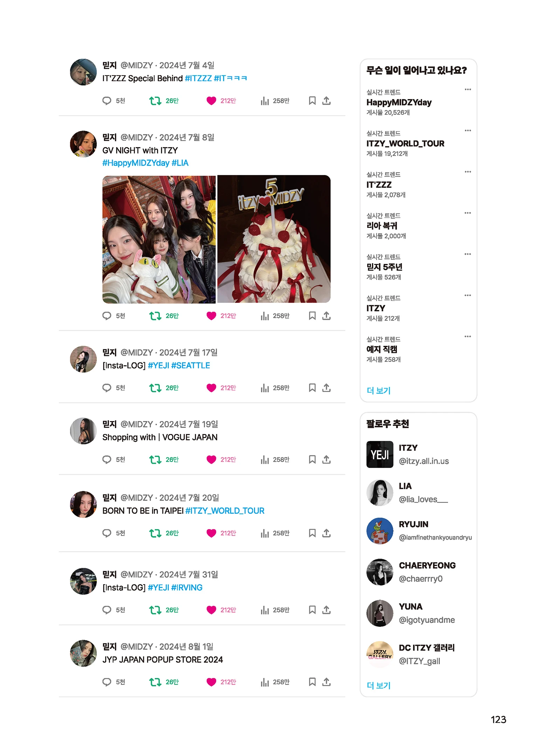Open more options for HappyMIDZYday trend
This screenshot has height=756, width=536.
coord(468,90)
